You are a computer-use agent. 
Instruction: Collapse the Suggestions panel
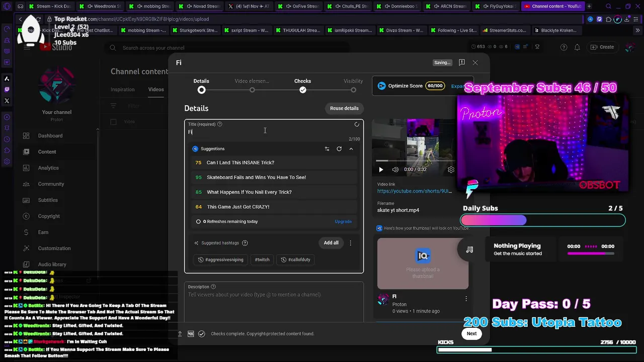click(x=351, y=149)
